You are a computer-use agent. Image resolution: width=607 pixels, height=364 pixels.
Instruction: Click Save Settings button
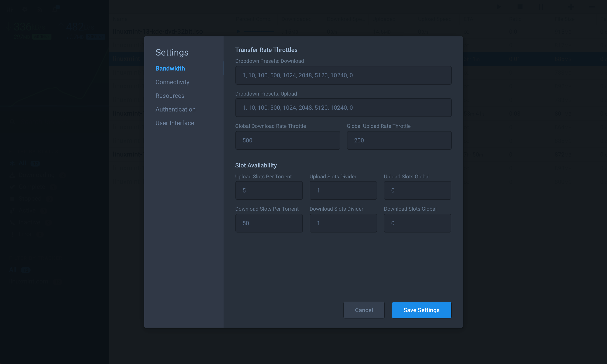pyautogui.click(x=421, y=310)
